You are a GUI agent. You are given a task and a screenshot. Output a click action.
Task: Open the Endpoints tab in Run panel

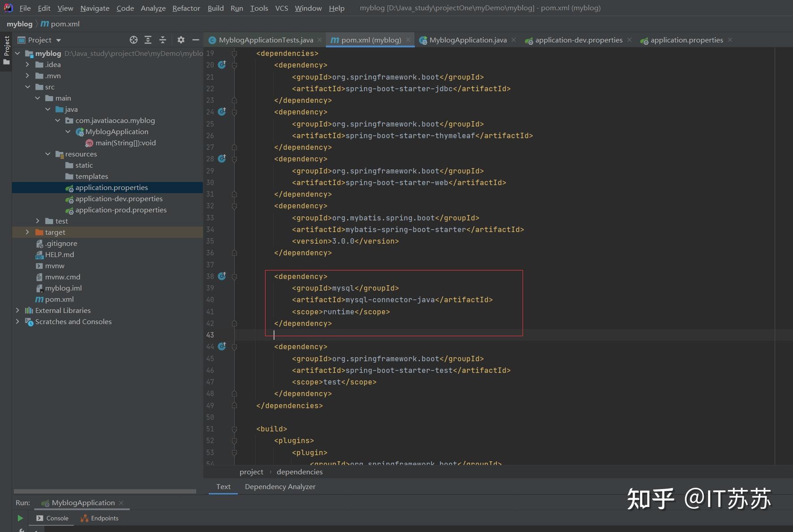(x=99, y=518)
